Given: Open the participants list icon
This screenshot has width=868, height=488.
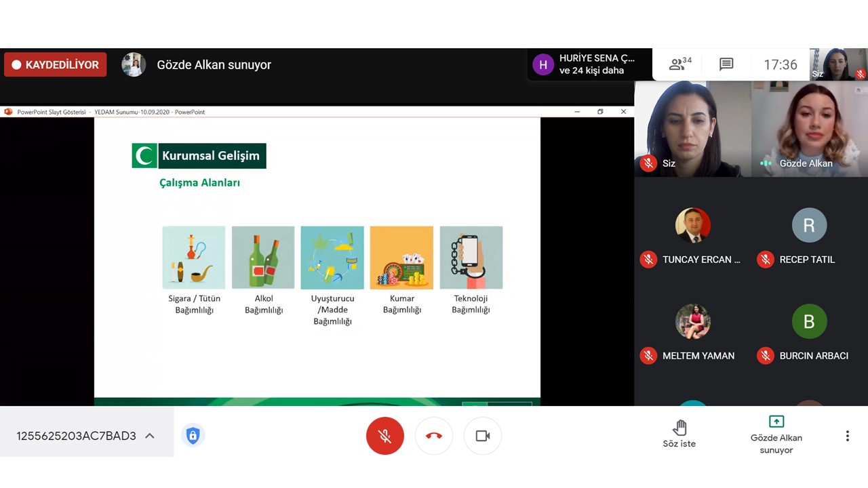Looking at the screenshot, I should 680,64.
